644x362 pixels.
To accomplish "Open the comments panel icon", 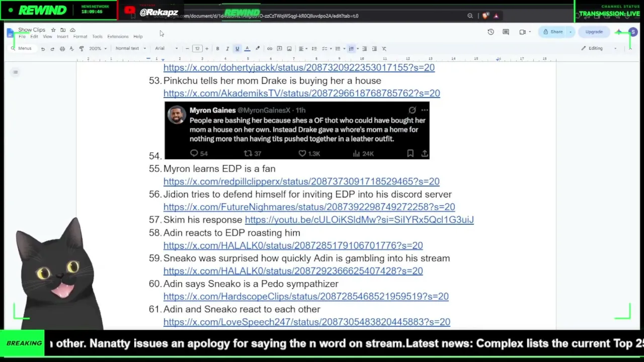I will tap(506, 32).
